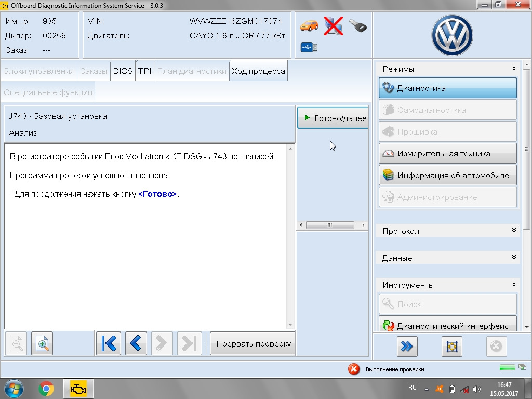Viewport: 532px width, 399px height.
Task: Click the disconnected network icon with red cross
Action: tap(333, 26)
